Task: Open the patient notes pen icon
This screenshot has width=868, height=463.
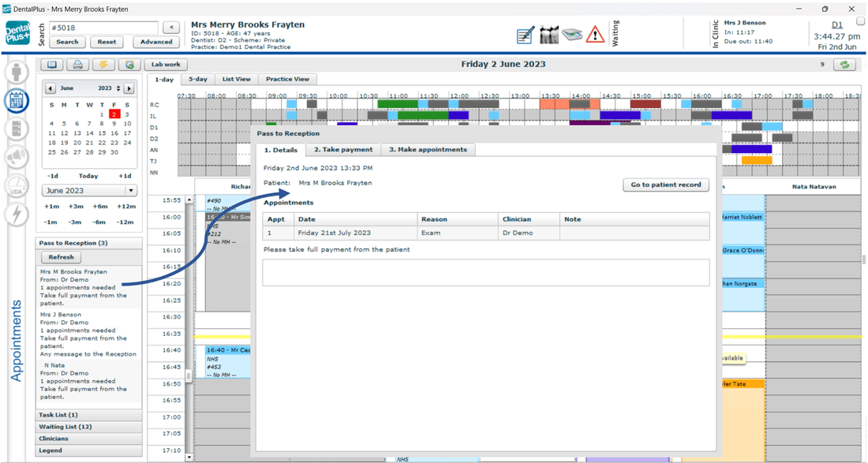Action: coord(526,35)
